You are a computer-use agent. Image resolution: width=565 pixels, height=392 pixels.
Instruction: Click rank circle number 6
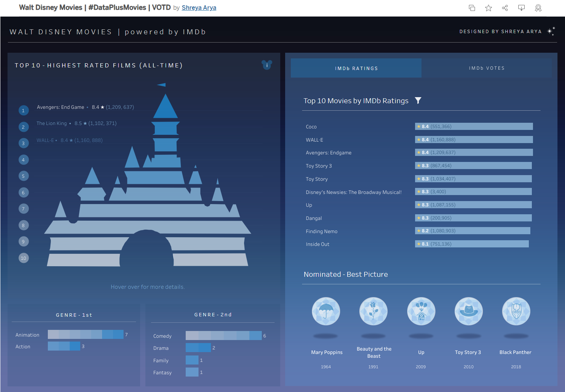[23, 192]
